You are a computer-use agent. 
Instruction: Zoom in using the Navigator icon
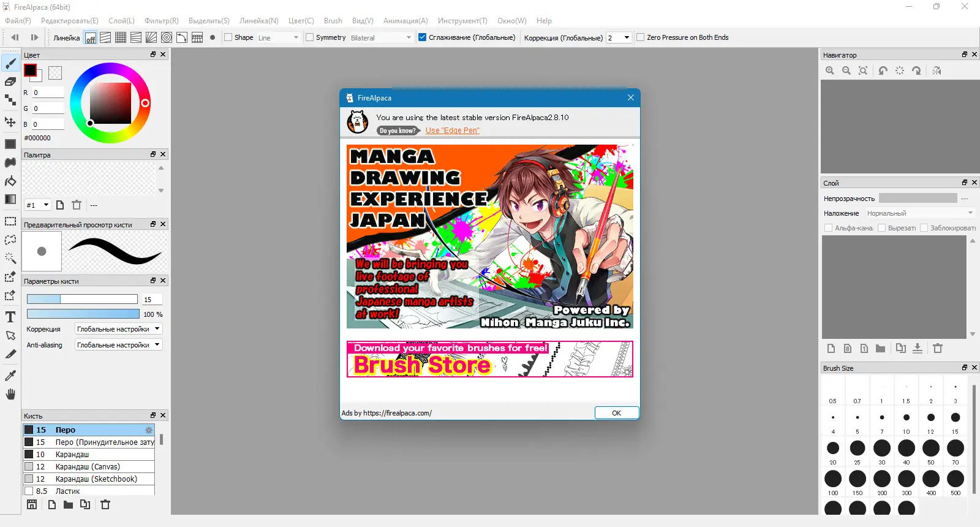[x=830, y=70]
